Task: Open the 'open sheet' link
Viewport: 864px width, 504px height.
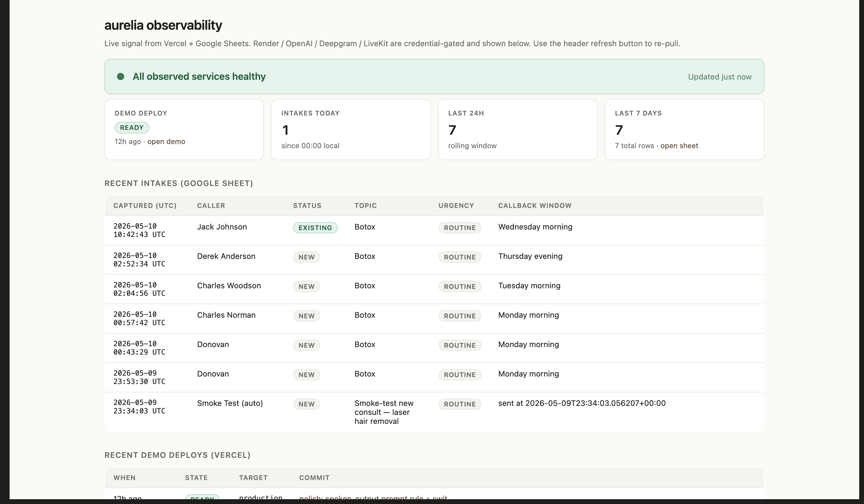Action: click(x=679, y=146)
